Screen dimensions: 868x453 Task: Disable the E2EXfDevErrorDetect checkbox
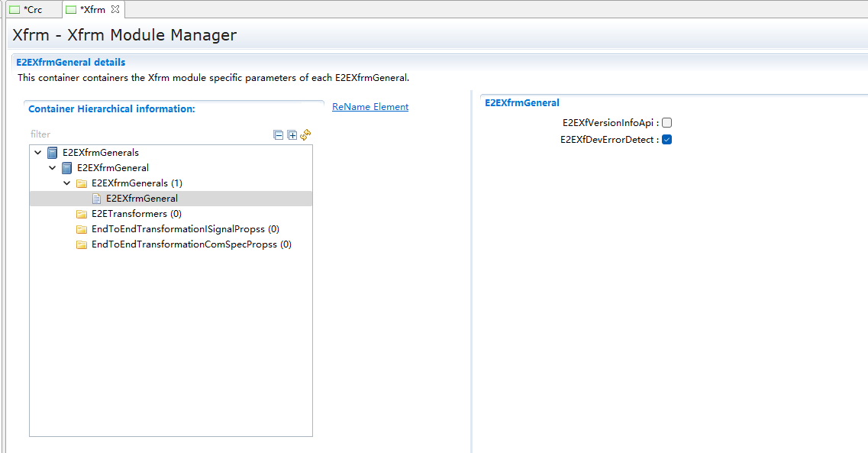click(666, 140)
